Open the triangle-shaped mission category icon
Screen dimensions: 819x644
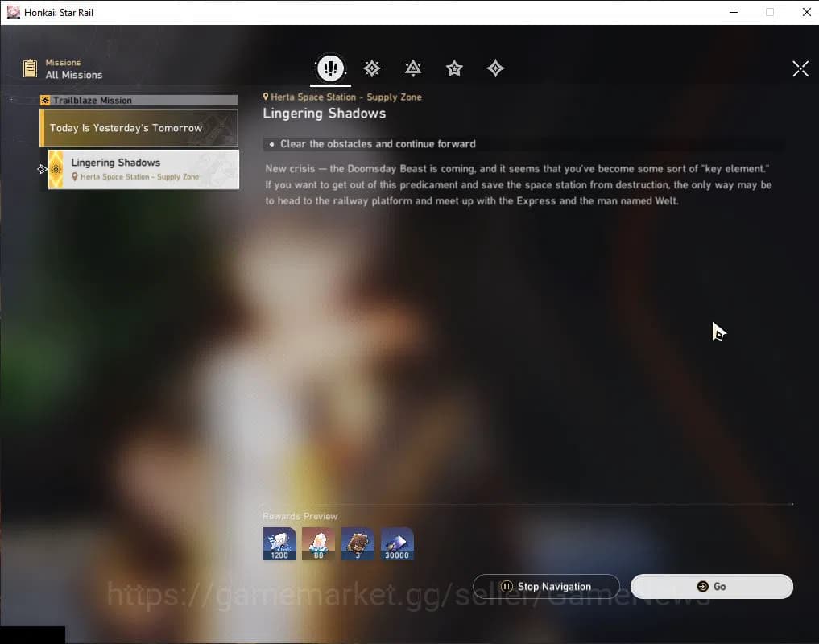click(413, 68)
